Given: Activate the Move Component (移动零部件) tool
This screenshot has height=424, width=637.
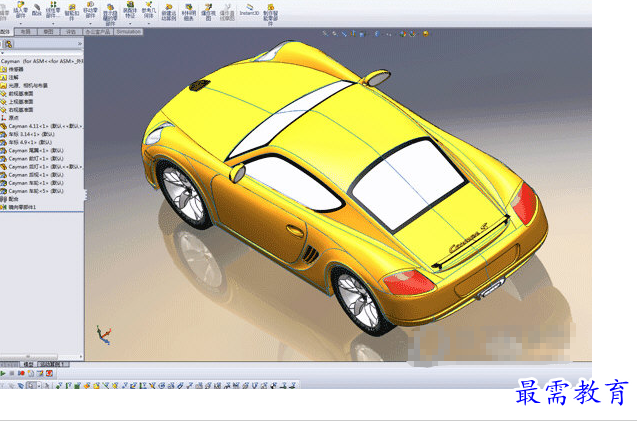Looking at the screenshot, I should point(90,10).
